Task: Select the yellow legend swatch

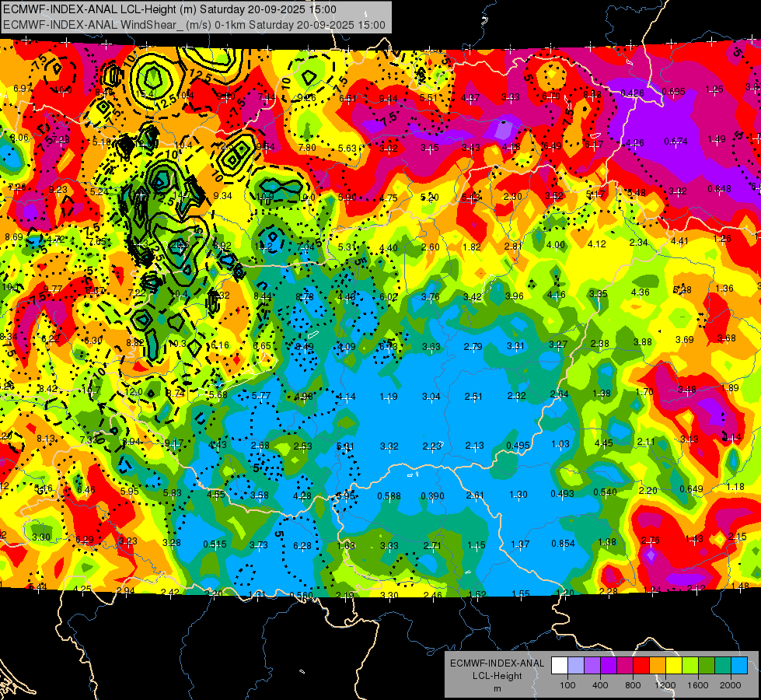Action: coord(674,665)
